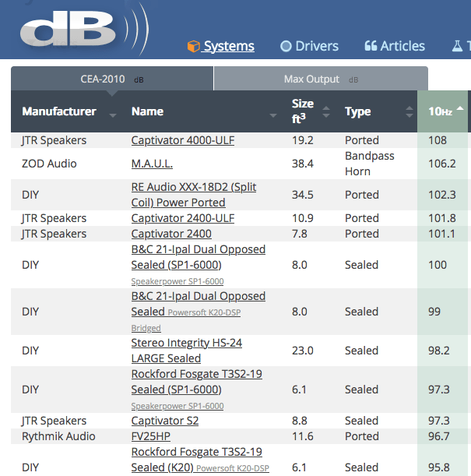
Task: Click the 95.8 value in 10Hz column
Action: pyautogui.click(x=439, y=467)
